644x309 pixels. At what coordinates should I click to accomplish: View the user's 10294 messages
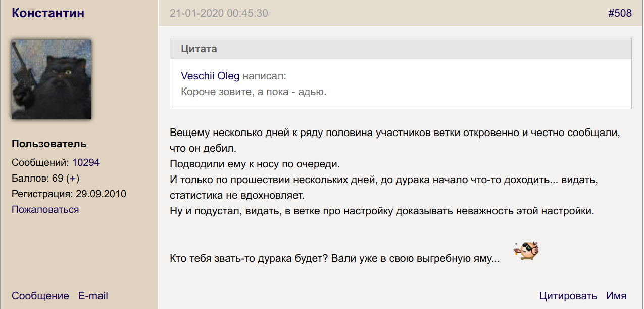tap(86, 163)
